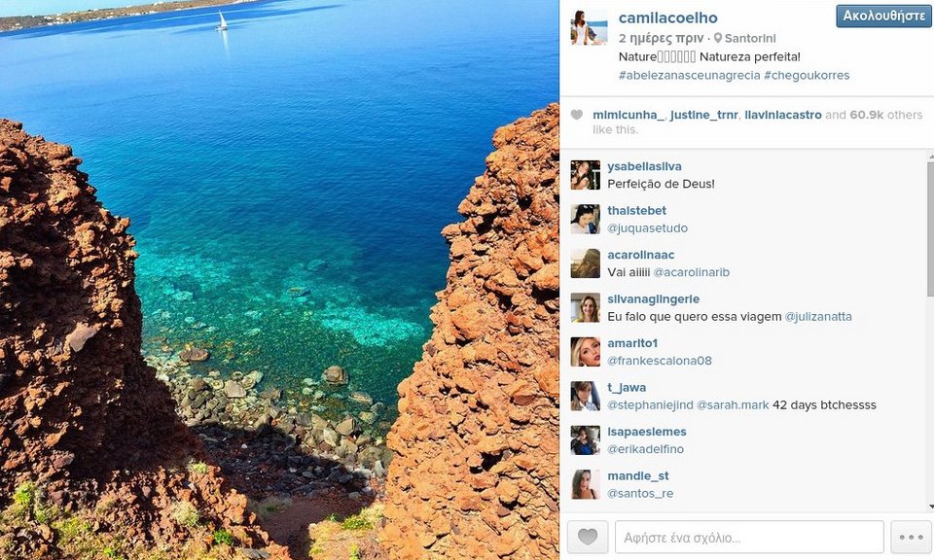Open the 60.9k others likes link
This screenshot has width=934, height=560.
coord(885,115)
